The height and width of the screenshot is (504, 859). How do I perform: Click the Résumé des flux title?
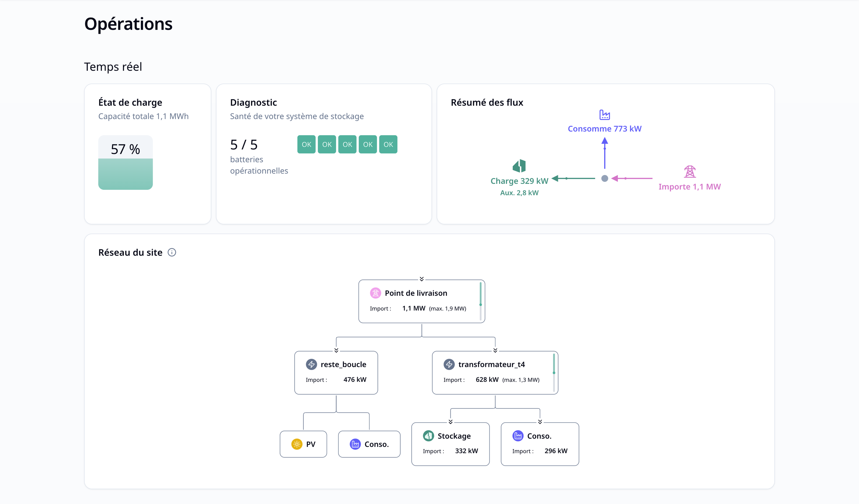(487, 103)
